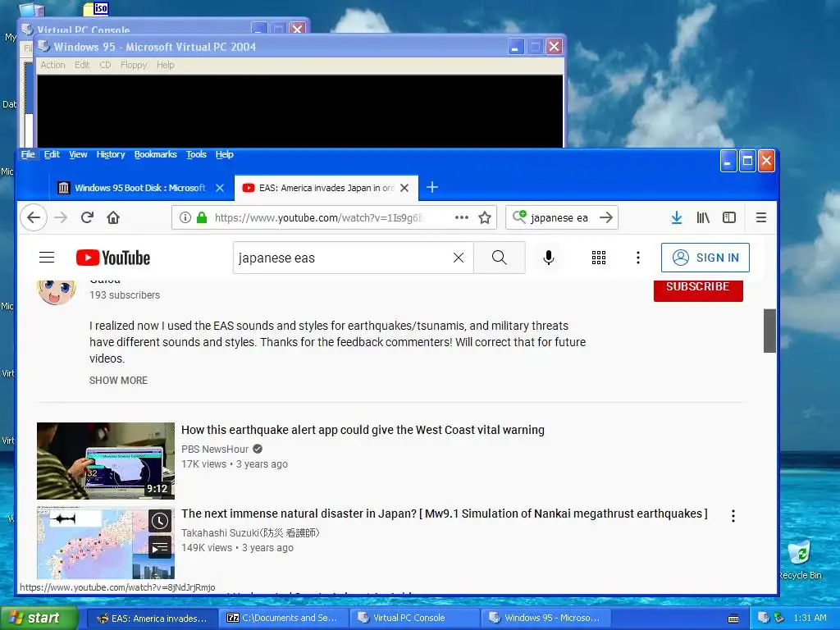The height and width of the screenshot is (630, 840).
Task: Open YouTube settings vertical dots menu
Action: click(x=637, y=258)
